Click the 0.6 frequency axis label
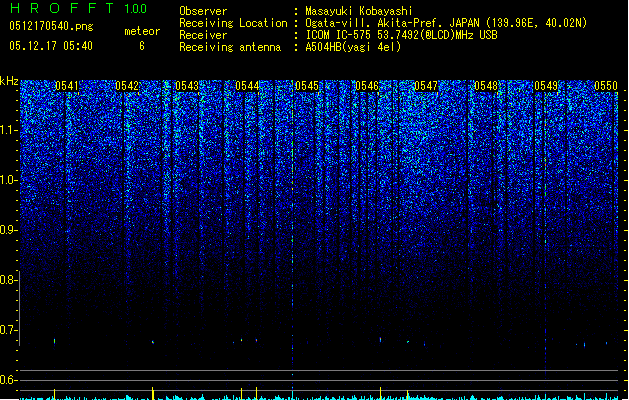The height and width of the screenshot is (400, 629). click(x=8, y=380)
